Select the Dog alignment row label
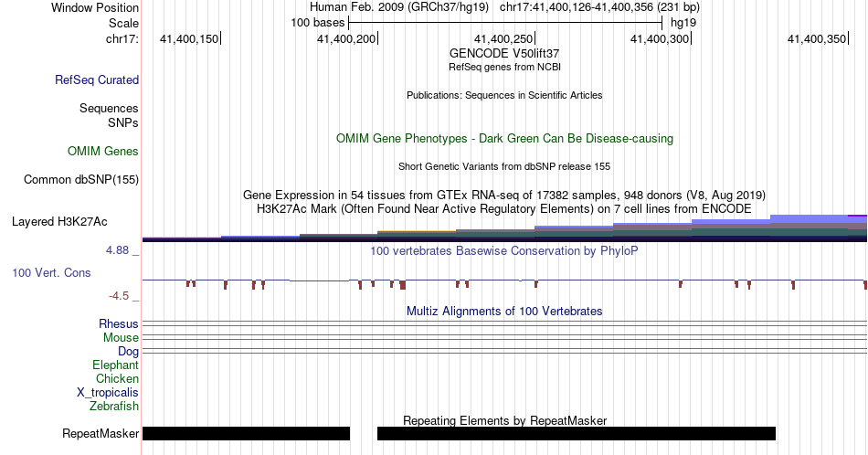Viewport: 868px width, 455px height. coord(128,352)
